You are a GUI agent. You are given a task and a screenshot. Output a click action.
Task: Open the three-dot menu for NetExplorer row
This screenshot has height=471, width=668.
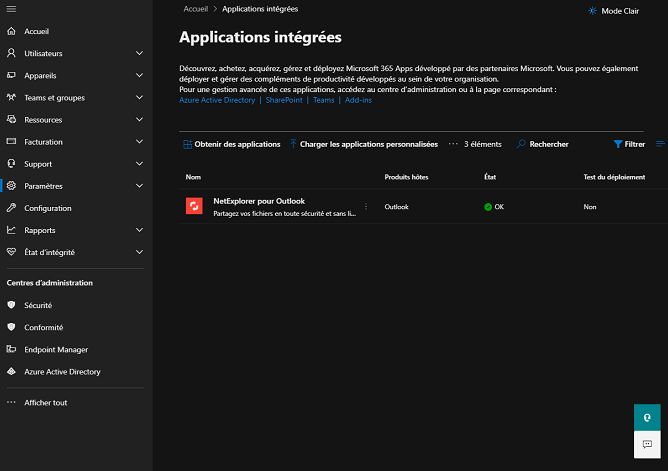[x=366, y=207]
